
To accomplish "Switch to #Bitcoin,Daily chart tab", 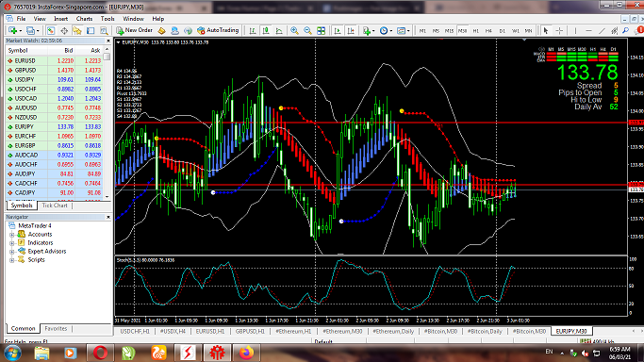I will click(x=485, y=331).
